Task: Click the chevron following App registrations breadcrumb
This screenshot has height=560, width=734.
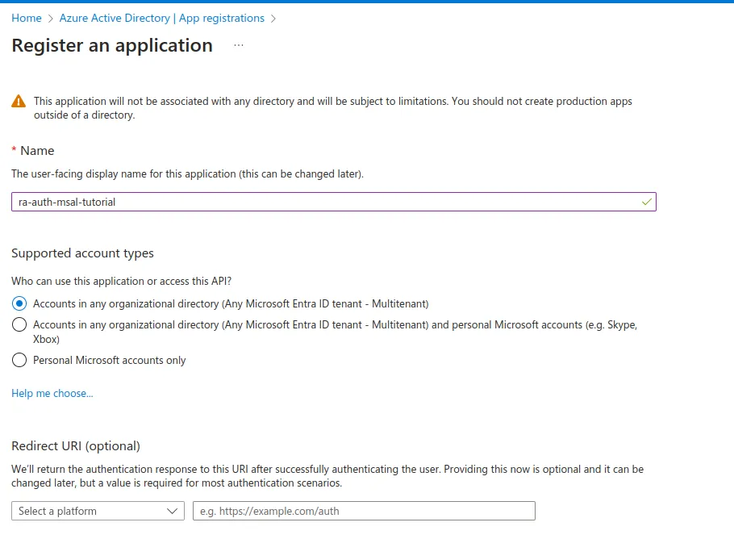Action: tap(273, 18)
